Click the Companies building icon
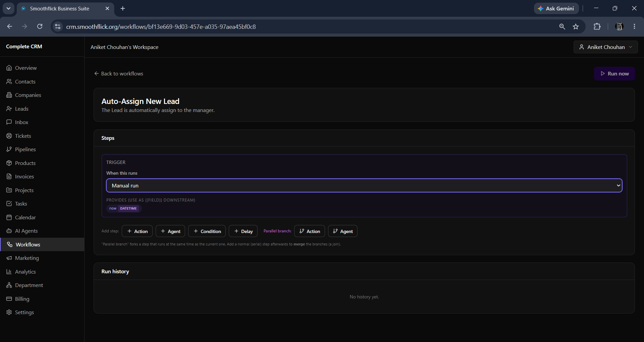644x342 pixels. pyautogui.click(x=9, y=95)
